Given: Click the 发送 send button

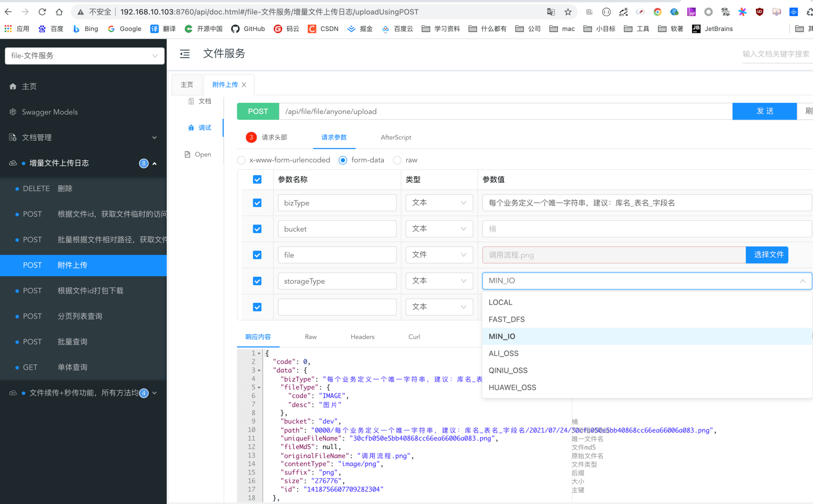Looking at the screenshot, I should click(765, 111).
